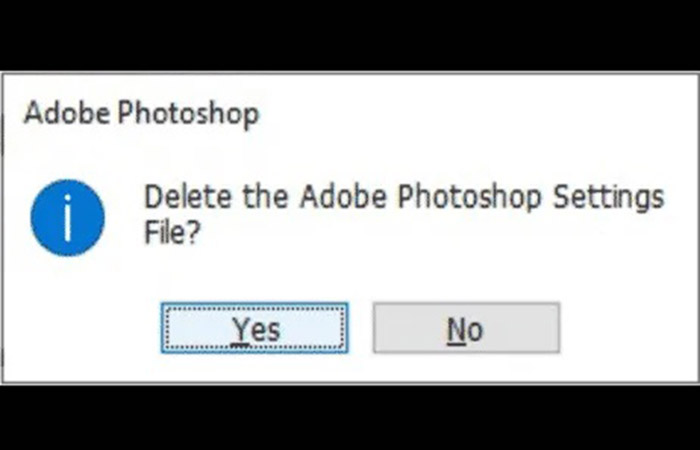Click the No button
This screenshot has width=700, height=450.
point(465,328)
